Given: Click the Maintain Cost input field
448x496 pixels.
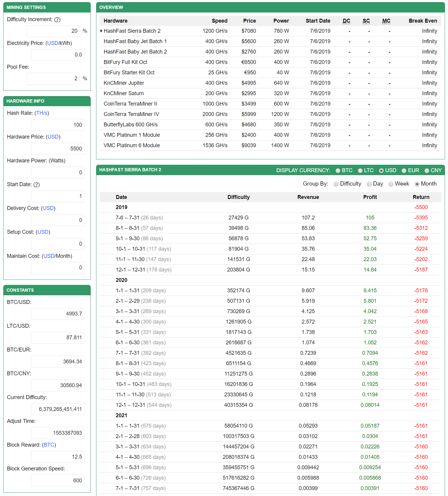Looking at the screenshot, I should (58, 268).
